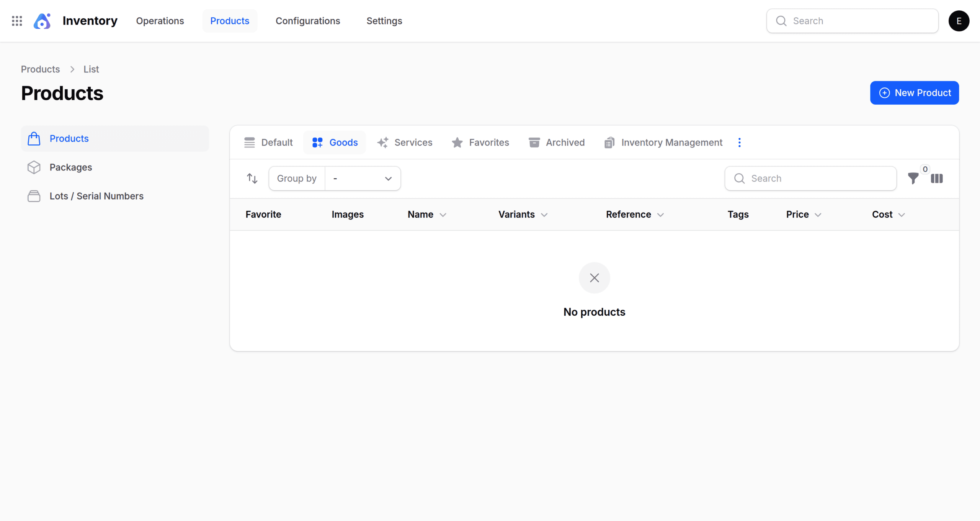Open the apps grid launcher icon
This screenshot has width=980, height=521.
click(x=17, y=21)
